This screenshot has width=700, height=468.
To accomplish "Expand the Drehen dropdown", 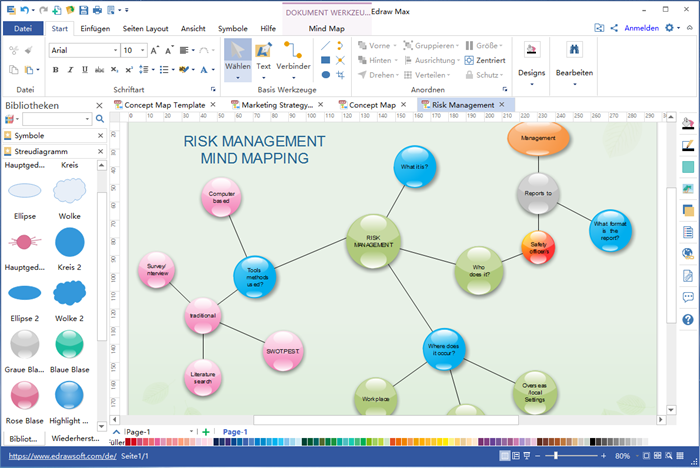I will pyautogui.click(x=397, y=75).
